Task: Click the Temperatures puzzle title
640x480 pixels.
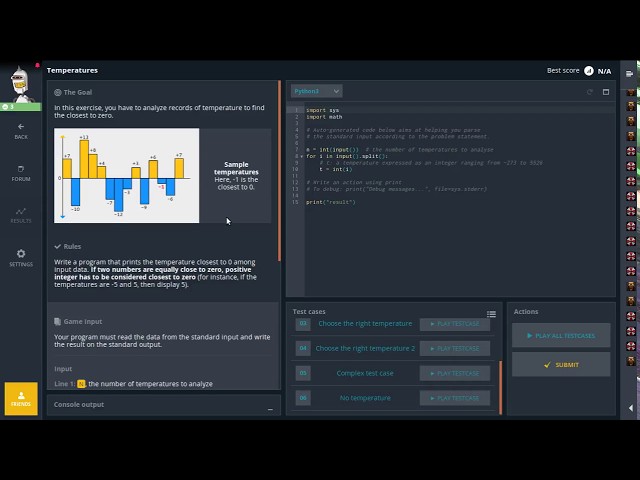Action: click(x=72, y=71)
